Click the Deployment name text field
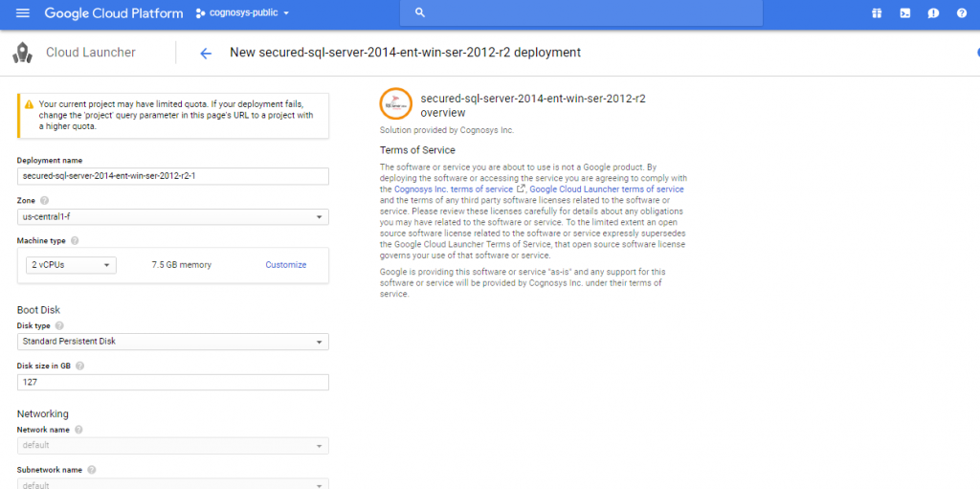980x489 pixels. [172, 176]
